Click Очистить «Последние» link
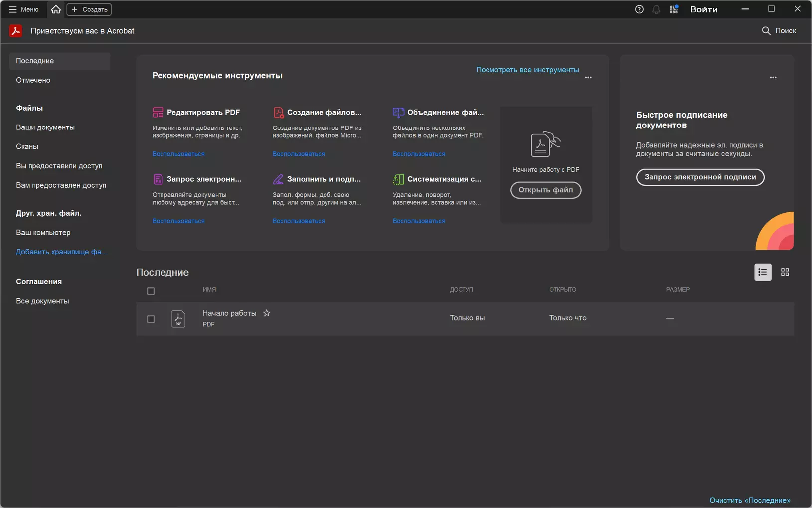 click(x=750, y=500)
